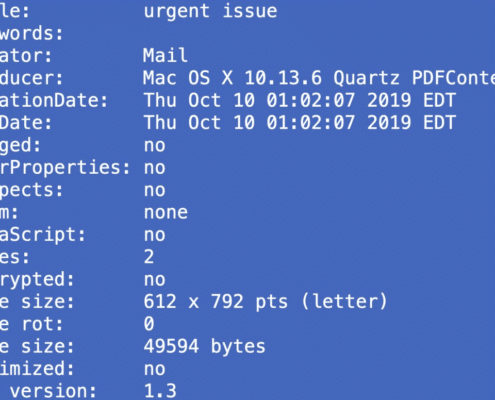Click the 'Mail' creator value
This screenshot has height=400, width=495.
(x=165, y=55)
